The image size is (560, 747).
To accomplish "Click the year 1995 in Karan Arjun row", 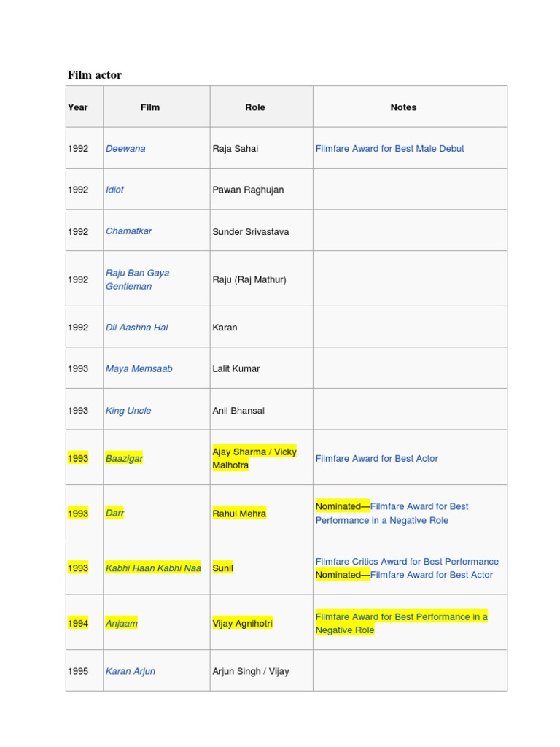I will 78,671.
